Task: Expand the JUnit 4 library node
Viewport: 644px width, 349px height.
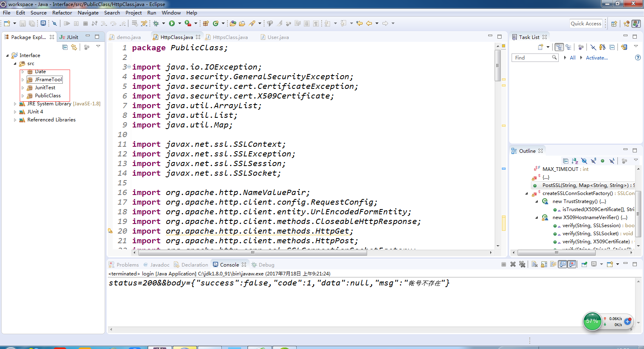Action: click(15, 112)
